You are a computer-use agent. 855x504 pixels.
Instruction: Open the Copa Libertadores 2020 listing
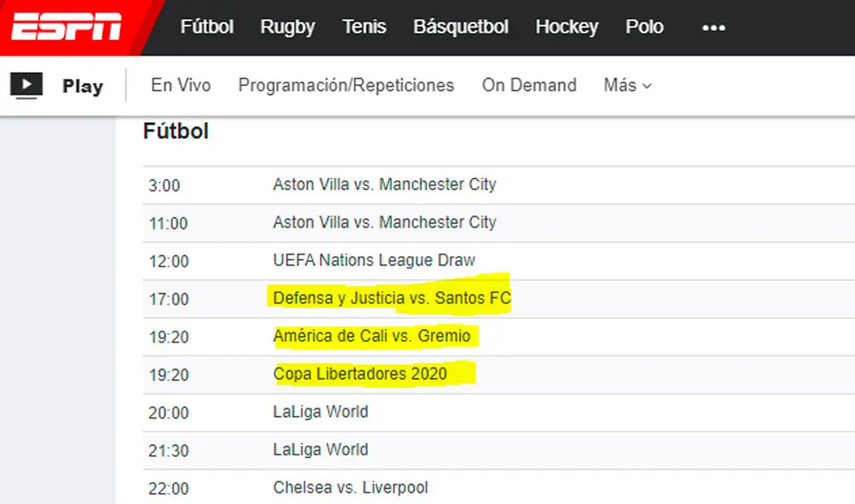360,374
